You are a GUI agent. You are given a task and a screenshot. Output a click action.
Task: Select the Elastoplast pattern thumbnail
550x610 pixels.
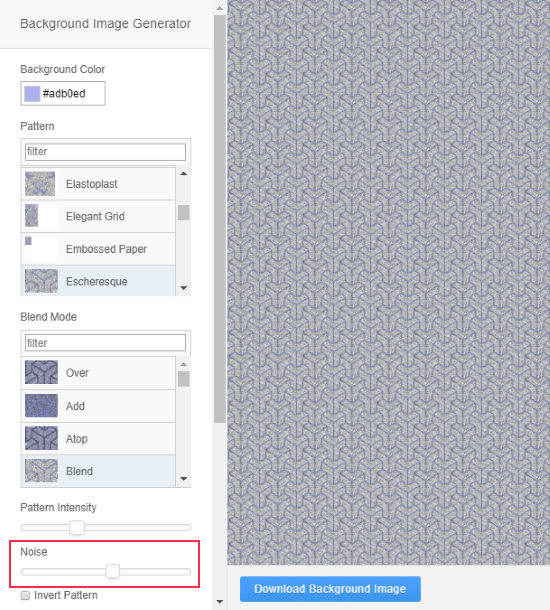pos(40,184)
